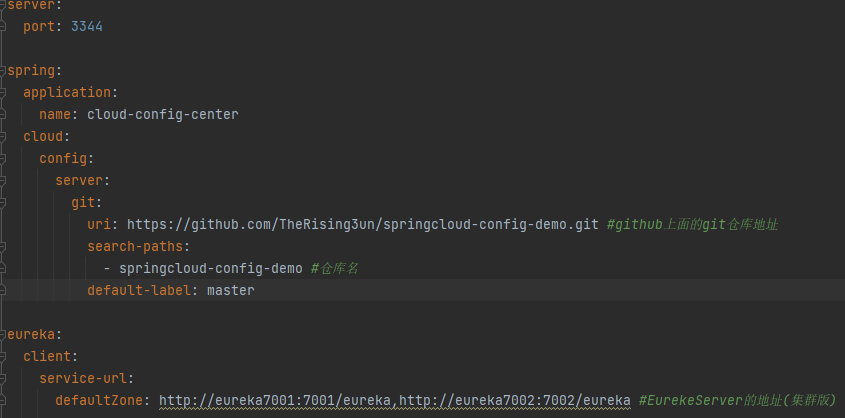Fold the service-url block in gutter
Viewport: 845px width, 418px height.
click(4, 379)
